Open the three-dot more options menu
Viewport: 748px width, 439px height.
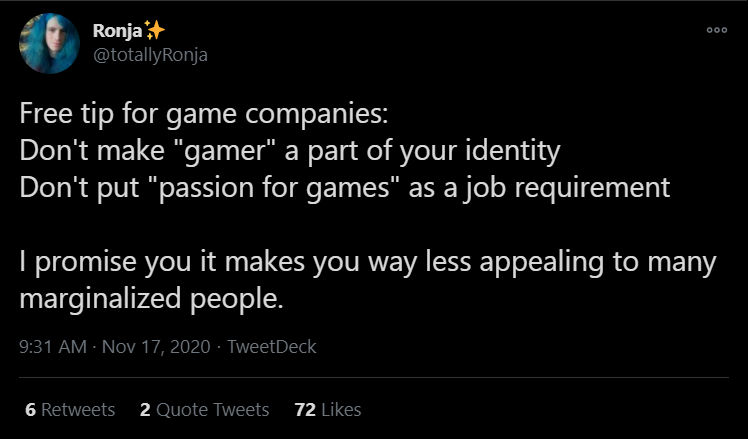click(x=715, y=30)
